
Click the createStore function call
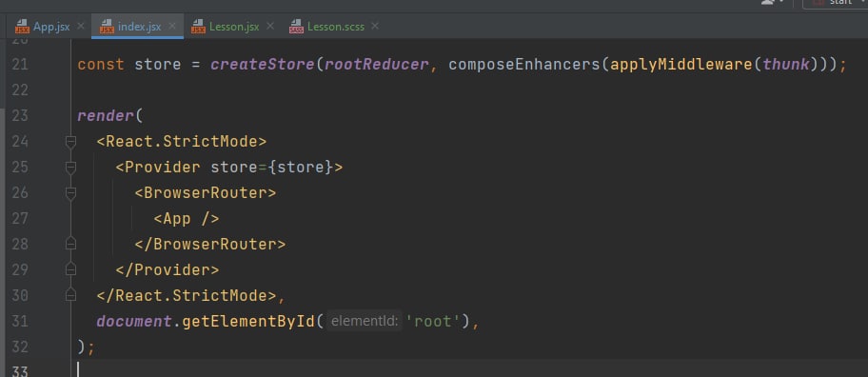[x=263, y=65]
